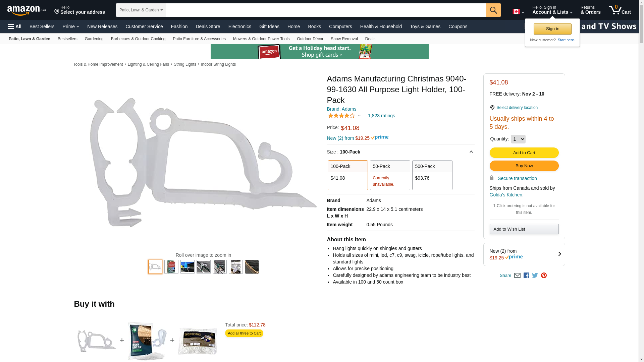
Task: Open Deals Store in navigation bar
Action: pyautogui.click(x=208, y=26)
